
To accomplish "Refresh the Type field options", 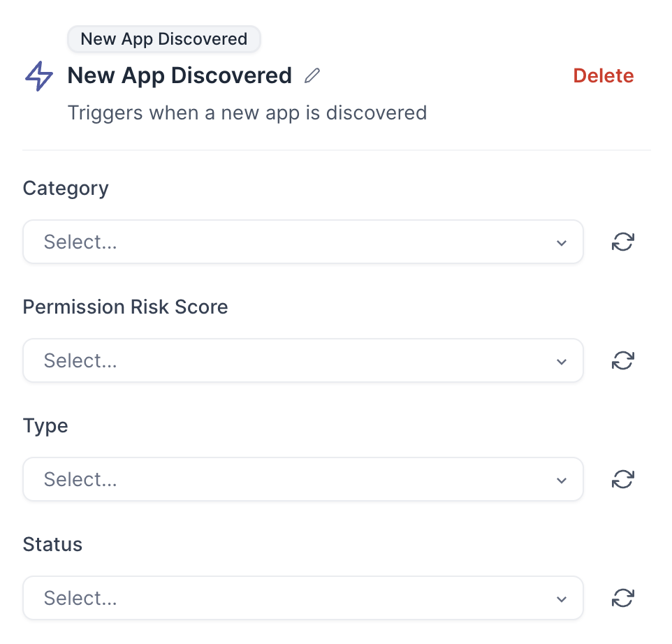I will [x=622, y=480].
